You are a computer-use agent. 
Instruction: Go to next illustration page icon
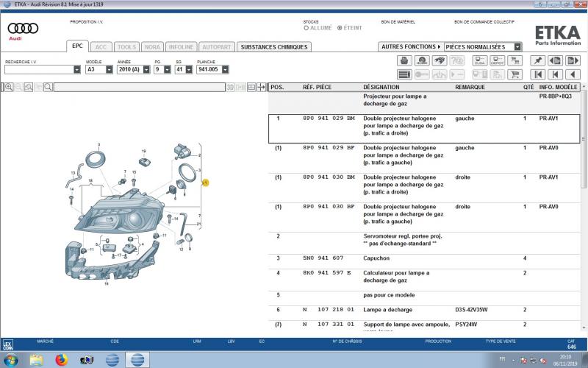573,60
